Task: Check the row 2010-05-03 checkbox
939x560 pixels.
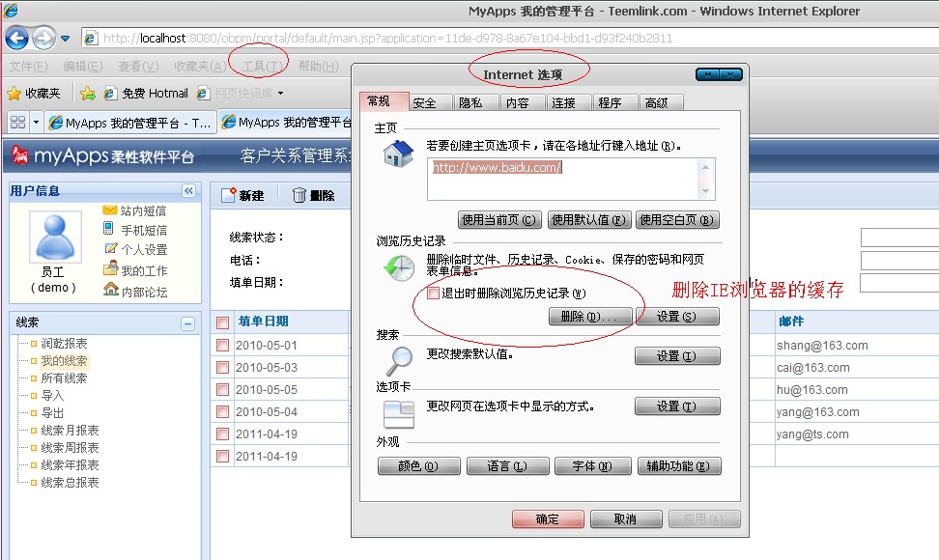Action: coord(223,367)
